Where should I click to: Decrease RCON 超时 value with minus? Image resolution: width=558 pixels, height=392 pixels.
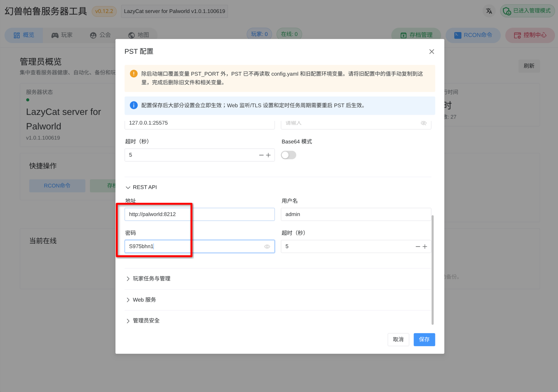[x=261, y=155]
